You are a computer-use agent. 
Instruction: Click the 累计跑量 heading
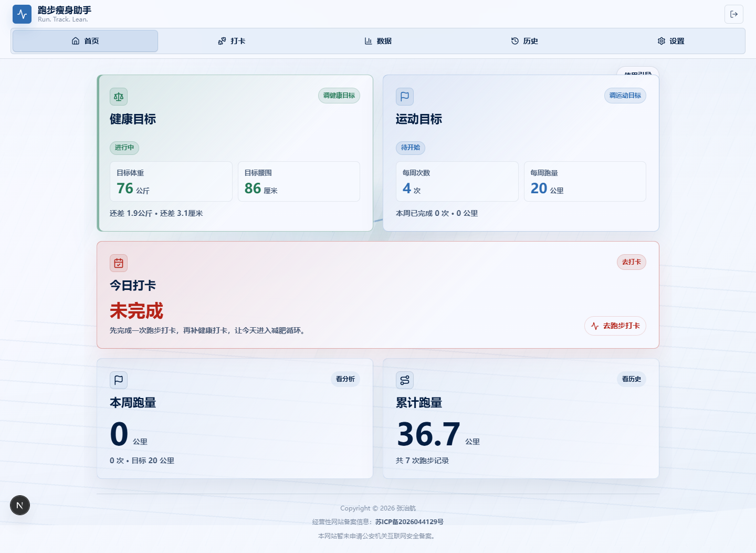click(419, 403)
